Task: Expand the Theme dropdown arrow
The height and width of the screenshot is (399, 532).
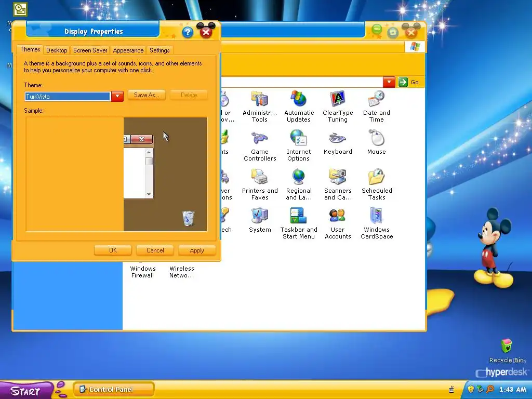Action: point(117,96)
